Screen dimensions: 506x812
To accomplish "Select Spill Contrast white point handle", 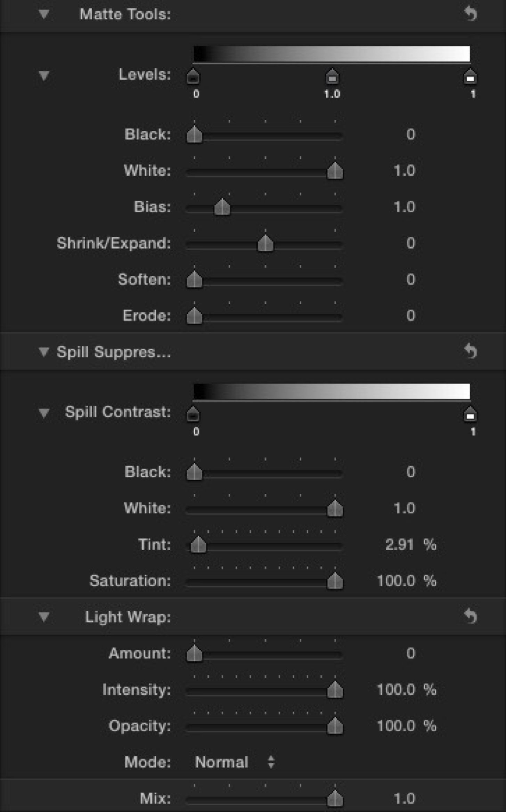I will (470, 414).
